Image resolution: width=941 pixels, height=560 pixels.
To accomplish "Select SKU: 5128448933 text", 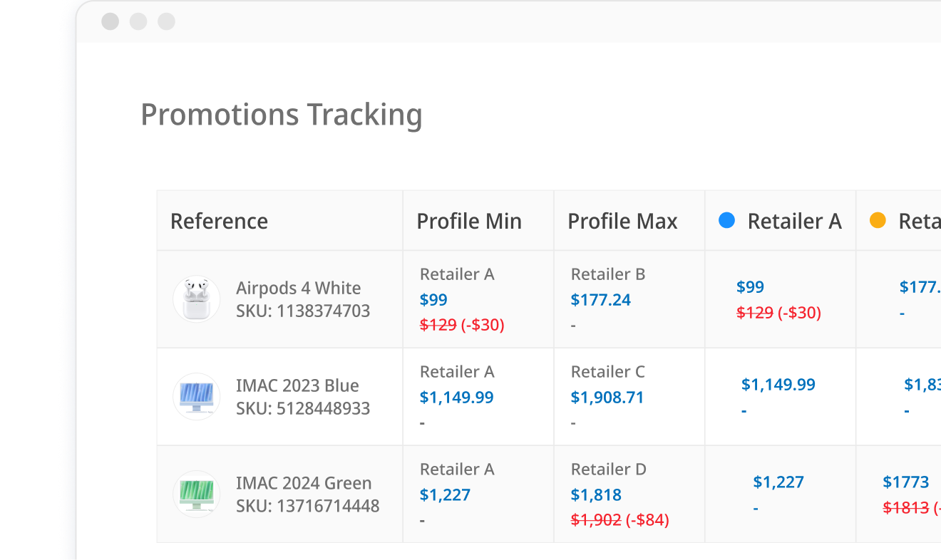I will [303, 408].
